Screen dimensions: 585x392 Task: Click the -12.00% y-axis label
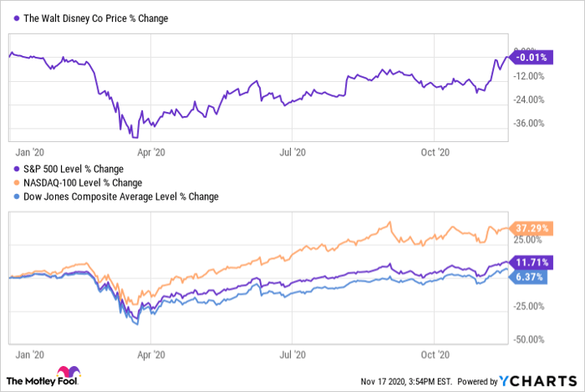(533, 76)
